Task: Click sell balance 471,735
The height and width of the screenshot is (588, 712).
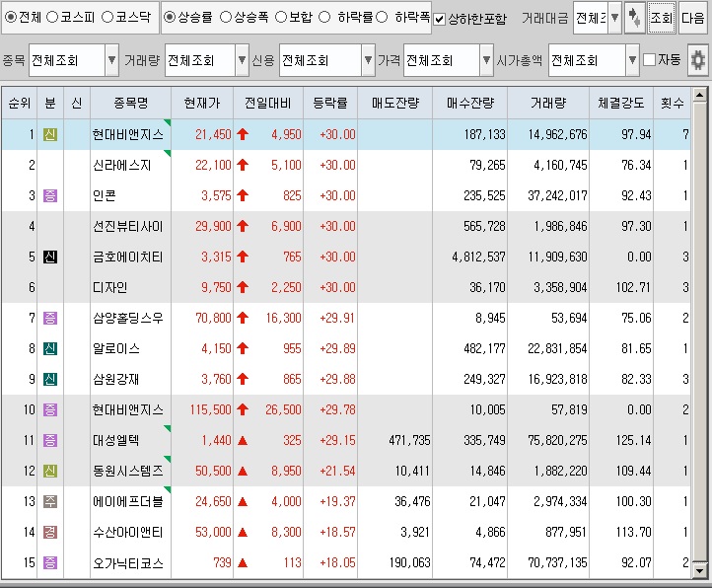Action: pyautogui.click(x=409, y=440)
